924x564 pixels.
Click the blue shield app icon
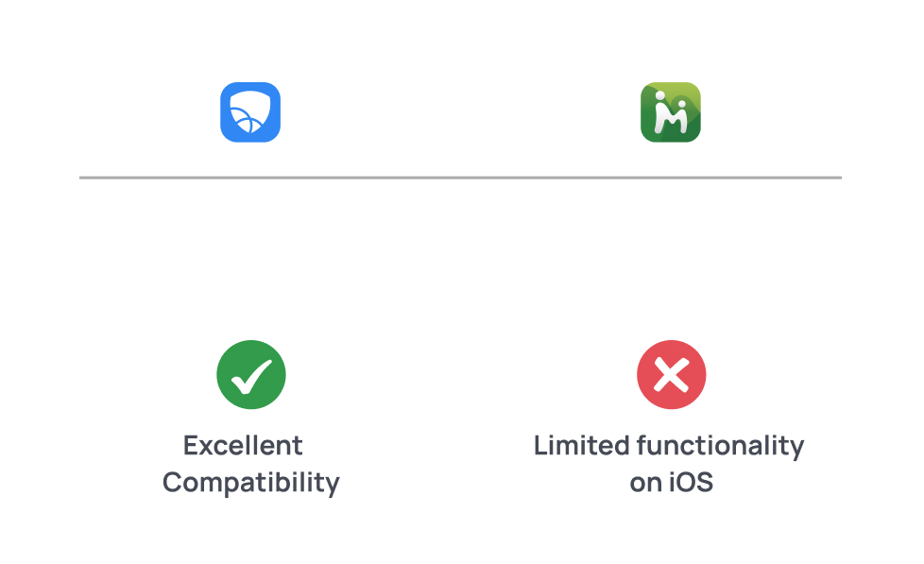(x=250, y=112)
